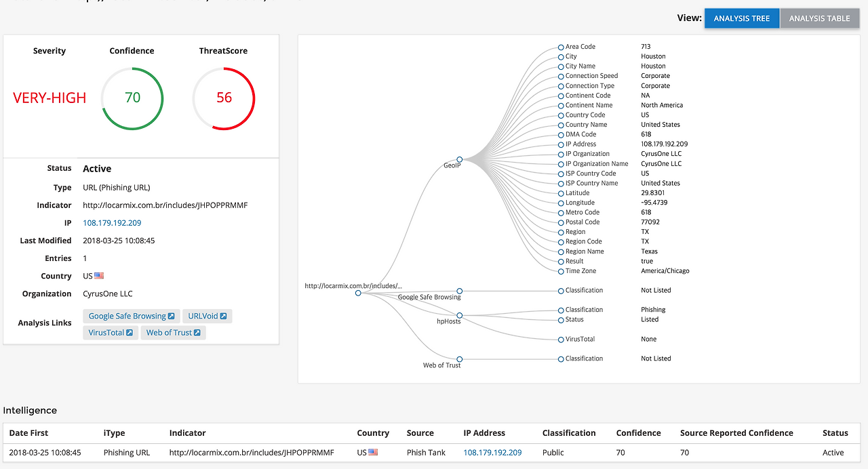
Task: Select the DMA Code leaf node
Action: (x=561, y=135)
